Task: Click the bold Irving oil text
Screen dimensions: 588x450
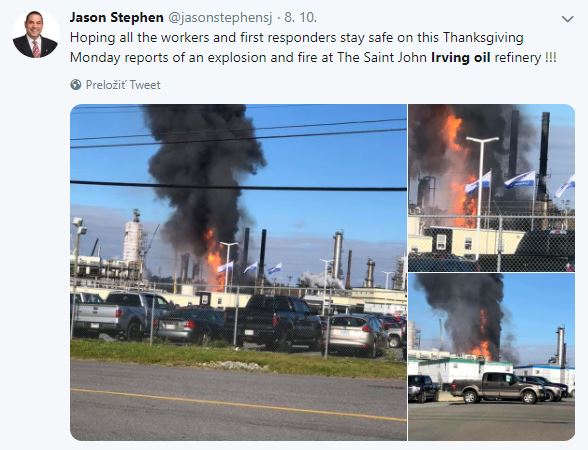Action: pos(460,58)
